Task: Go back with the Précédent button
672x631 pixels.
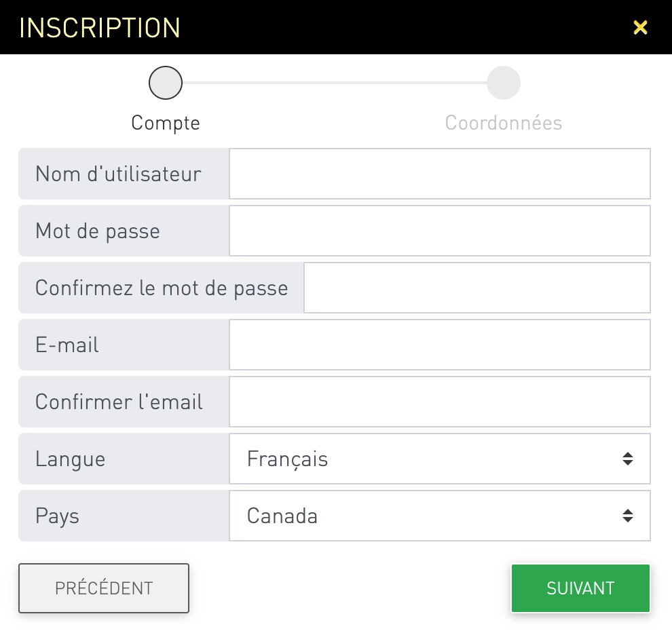Action: 104,588
